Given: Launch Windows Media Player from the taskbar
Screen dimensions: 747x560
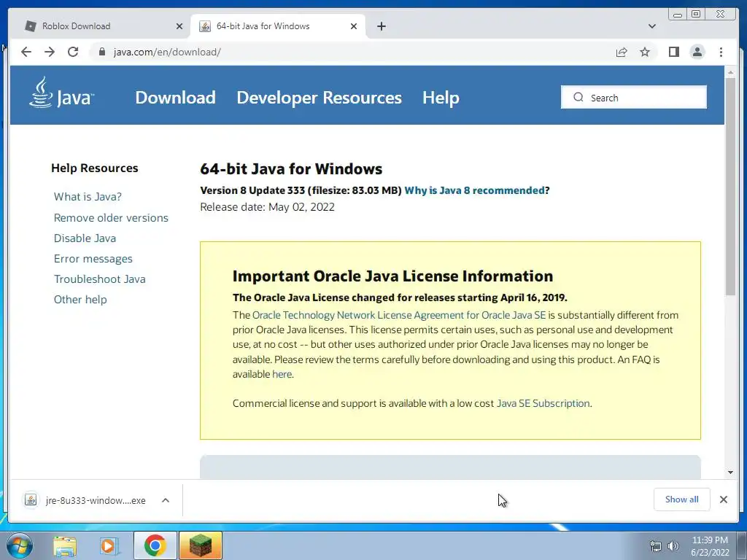Looking at the screenshot, I should click(x=109, y=546).
